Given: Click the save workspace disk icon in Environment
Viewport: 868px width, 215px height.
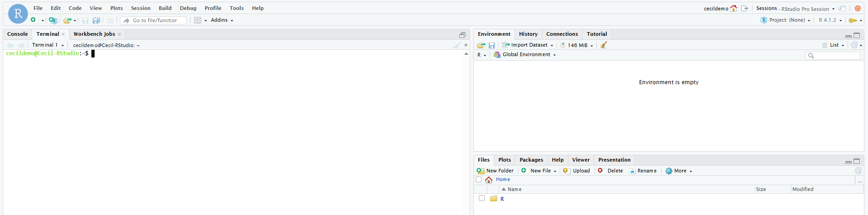Looking at the screenshot, I should click(x=491, y=45).
